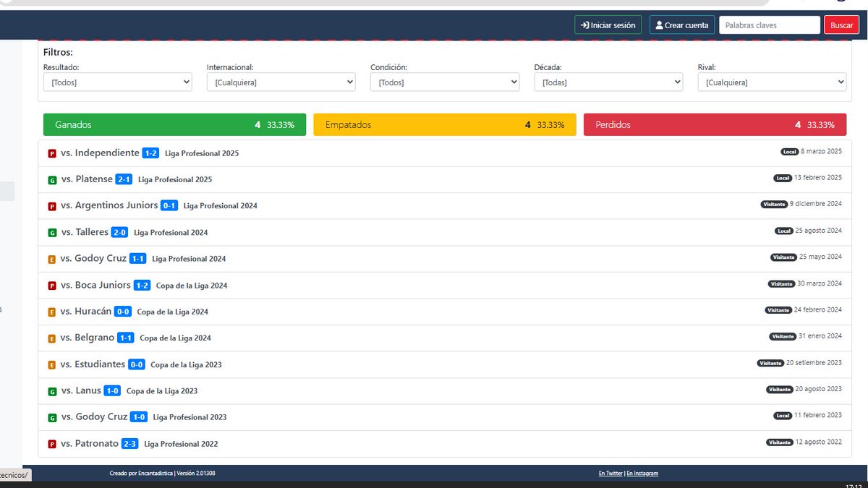The height and width of the screenshot is (488, 868).
Task: Open the En Twitter footer link
Action: tap(610, 474)
